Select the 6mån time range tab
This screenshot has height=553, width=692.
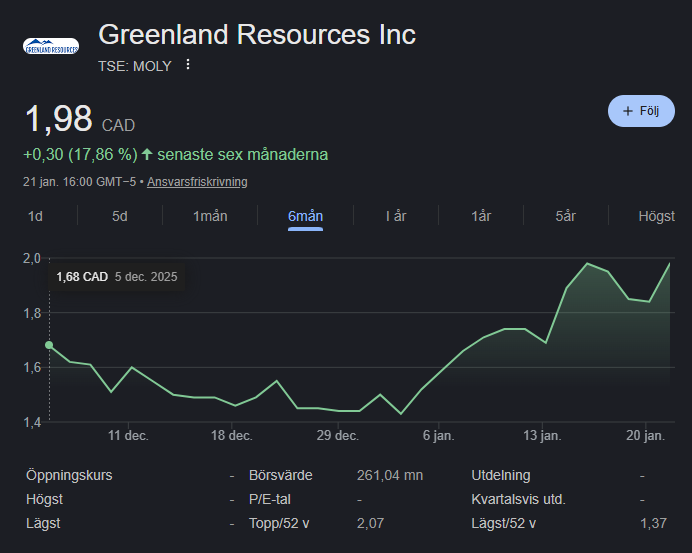[305, 216]
